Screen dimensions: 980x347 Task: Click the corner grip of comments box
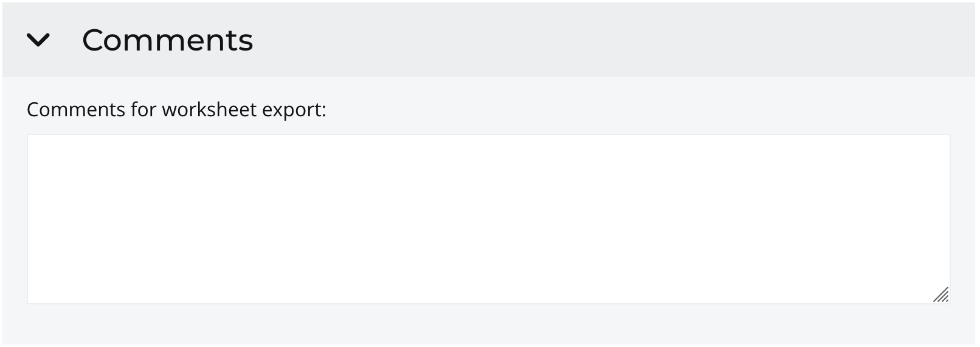tap(940, 295)
